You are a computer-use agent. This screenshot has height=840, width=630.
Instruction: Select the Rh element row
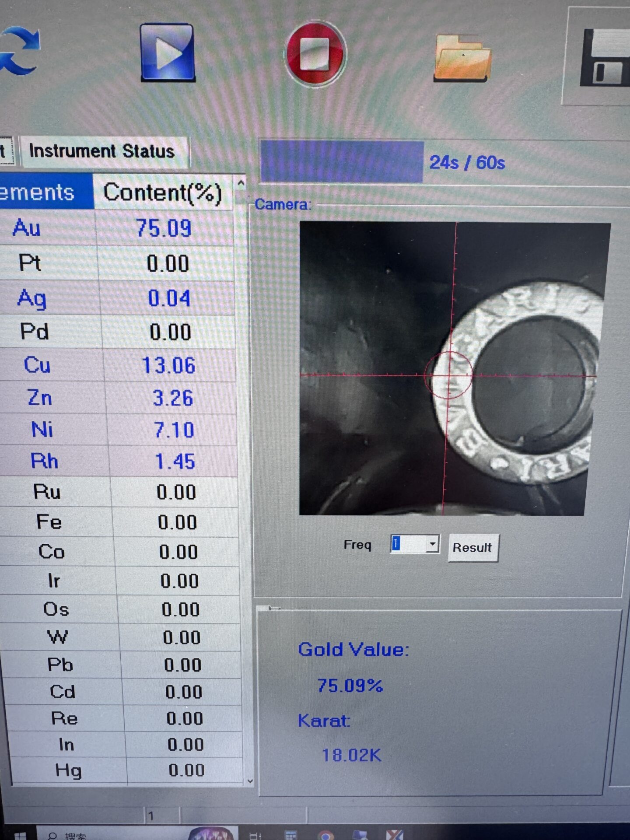pyautogui.click(x=119, y=461)
